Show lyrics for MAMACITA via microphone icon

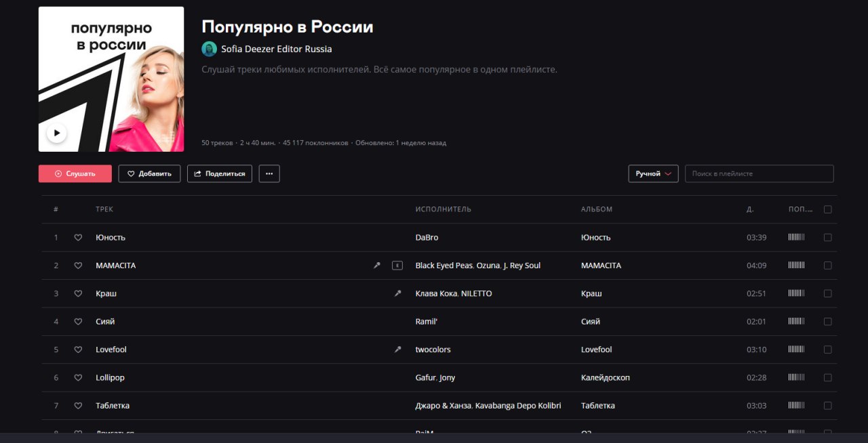pos(377,266)
